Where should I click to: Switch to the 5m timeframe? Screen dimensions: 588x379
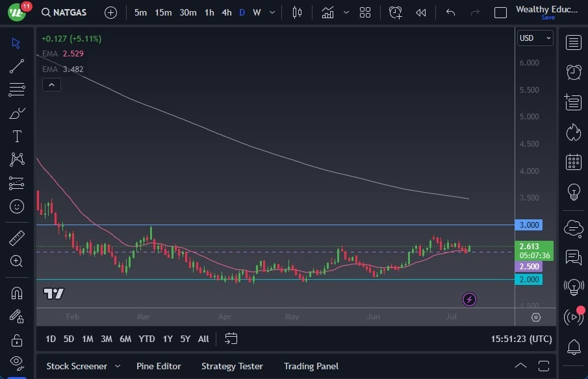140,12
